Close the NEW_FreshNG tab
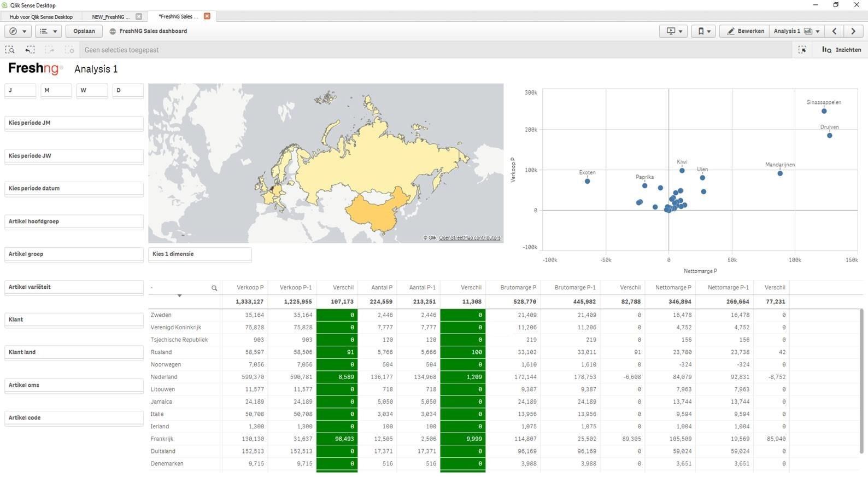The height and width of the screenshot is (477, 868). point(138,16)
